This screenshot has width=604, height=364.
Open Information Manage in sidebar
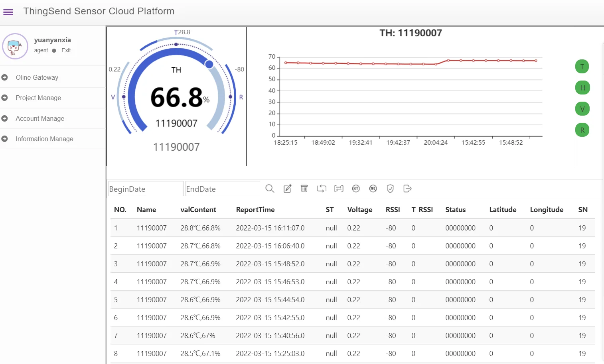click(44, 139)
